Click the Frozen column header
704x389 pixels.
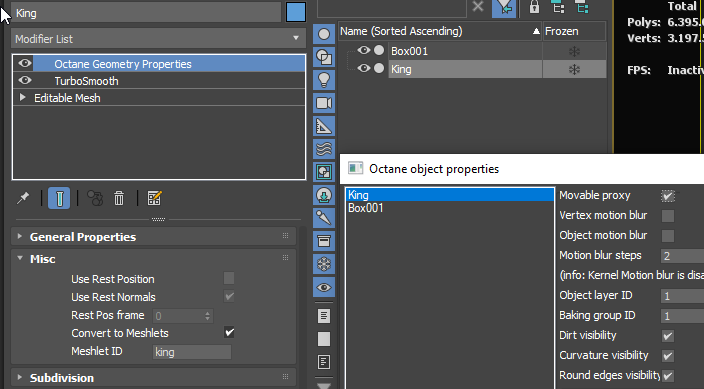coord(574,31)
